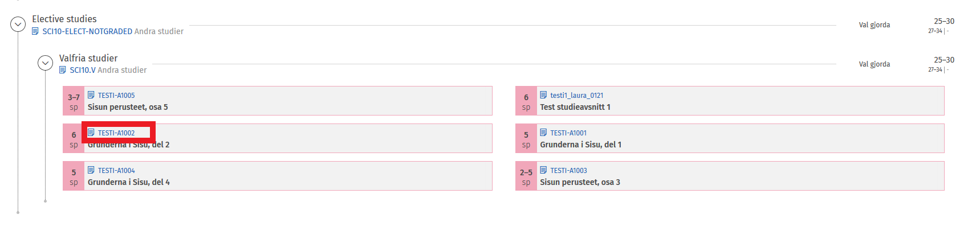980x243 pixels.
Task: Open the testi1_laura_0121 course link
Action: (576, 96)
